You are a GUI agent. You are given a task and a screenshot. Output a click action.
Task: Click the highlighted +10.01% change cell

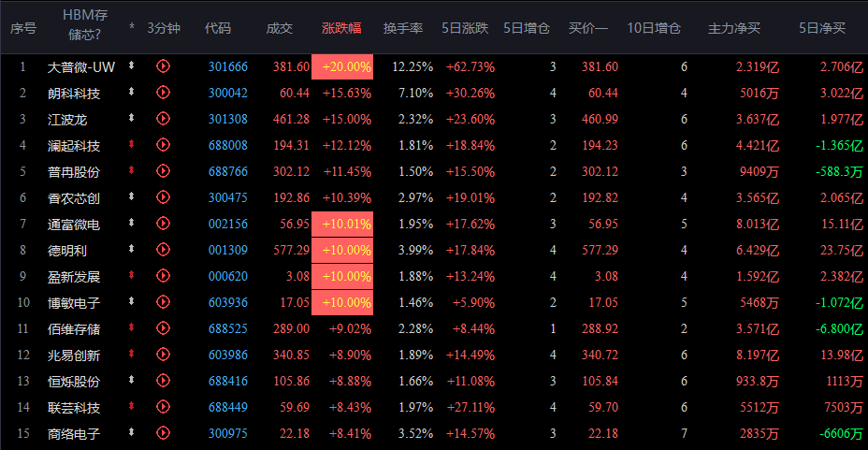coord(342,225)
